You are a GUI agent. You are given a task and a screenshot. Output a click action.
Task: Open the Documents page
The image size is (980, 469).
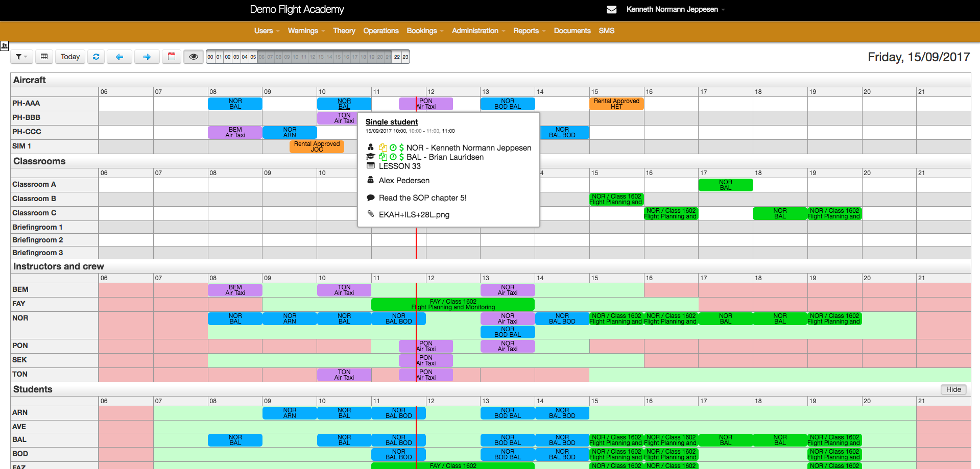[572, 31]
